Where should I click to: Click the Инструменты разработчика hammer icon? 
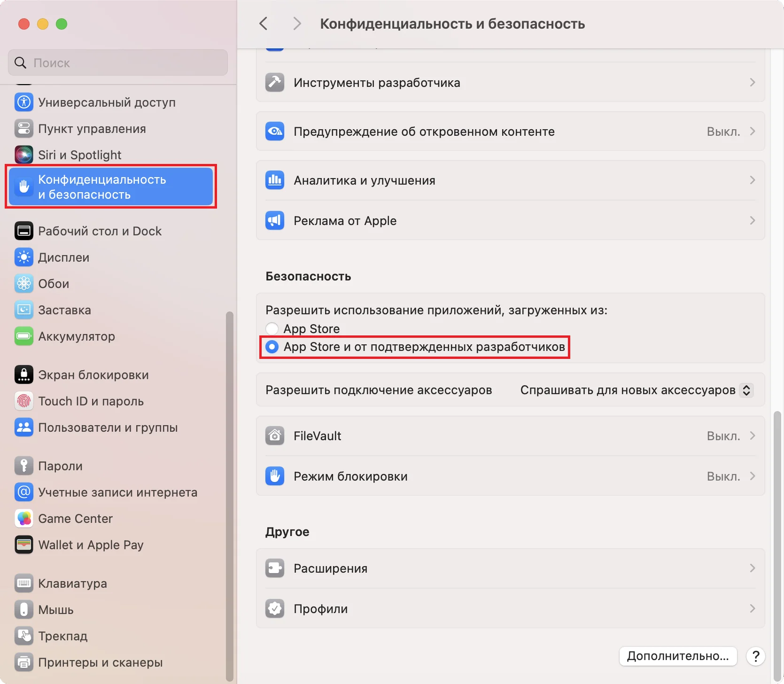[275, 83]
